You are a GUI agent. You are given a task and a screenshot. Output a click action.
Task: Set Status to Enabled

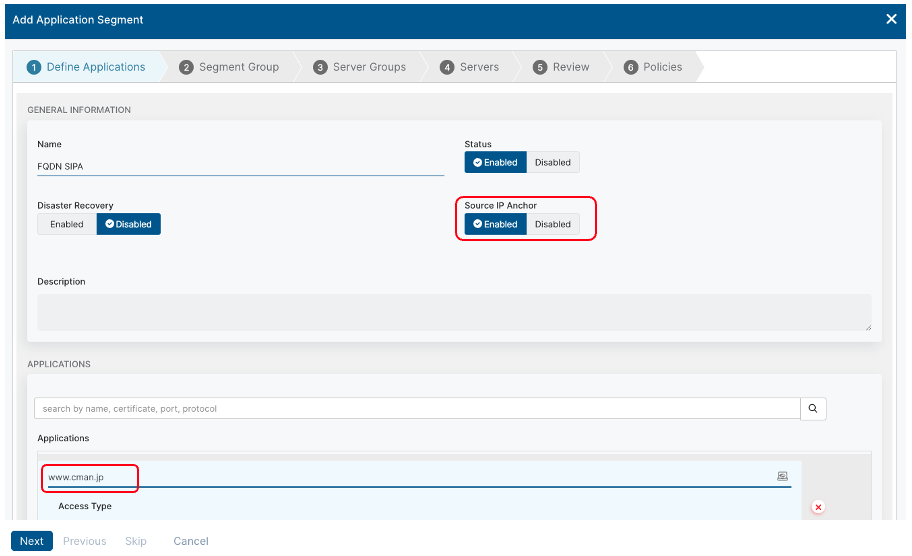(x=496, y=162)
